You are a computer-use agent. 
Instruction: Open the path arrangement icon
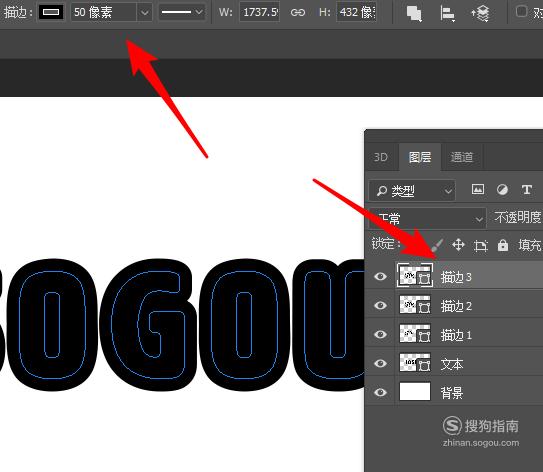480,14
